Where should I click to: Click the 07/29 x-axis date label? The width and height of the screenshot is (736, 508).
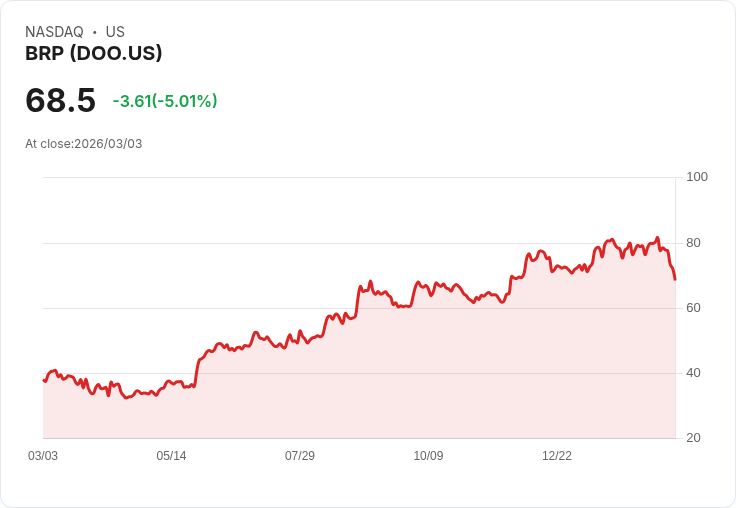click(300, 456)
